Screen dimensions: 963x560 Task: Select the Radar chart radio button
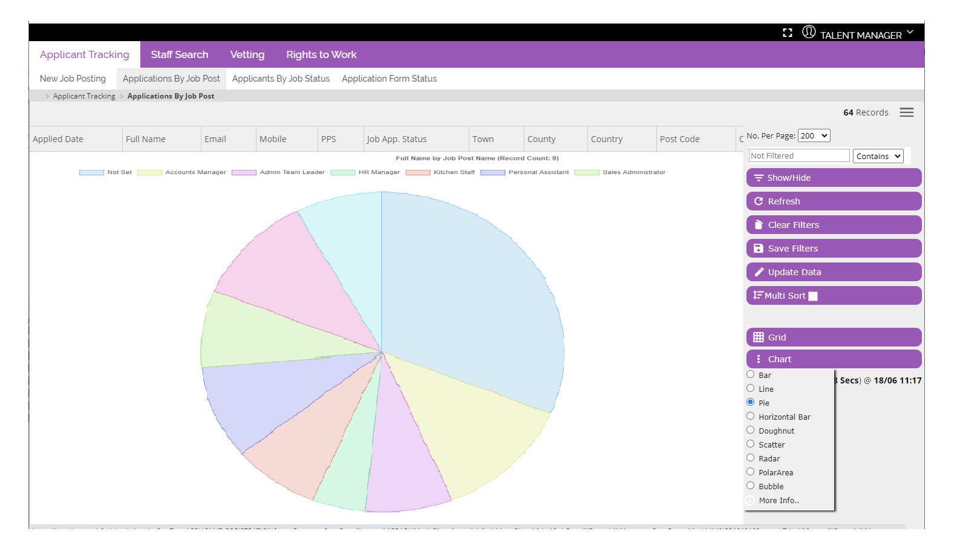(x=751, y=458)
